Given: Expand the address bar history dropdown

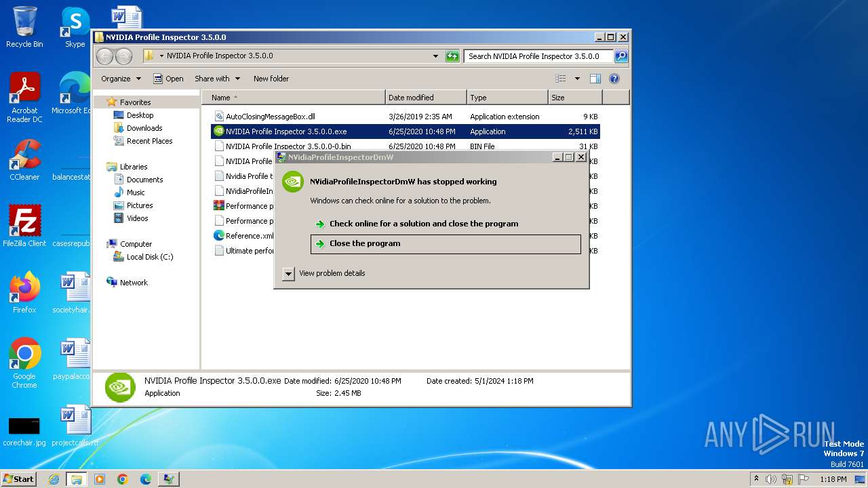Looking at the screenshot, I should click(x=435, y=56).
